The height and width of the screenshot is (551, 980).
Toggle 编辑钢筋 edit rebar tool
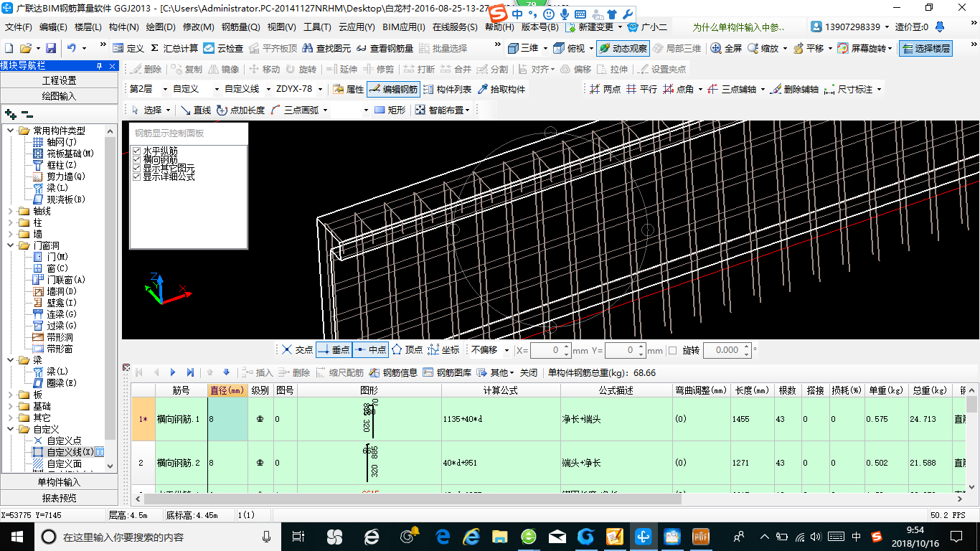pyautogui.click(x=392, y=89)
